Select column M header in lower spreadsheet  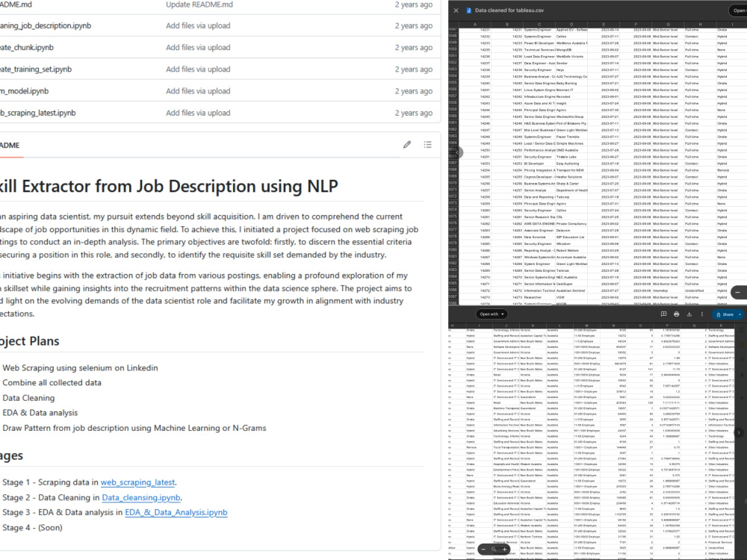click(586, 326)
